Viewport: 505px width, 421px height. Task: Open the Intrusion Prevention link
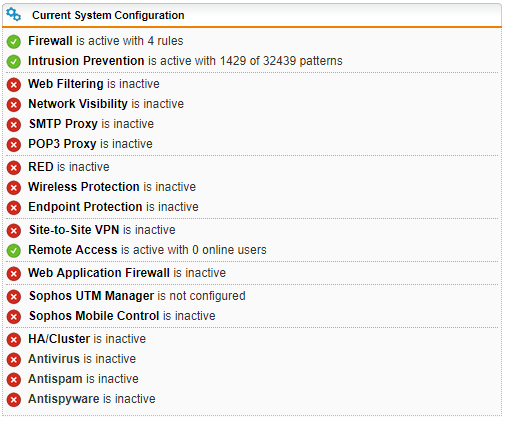tap(86, 61)
